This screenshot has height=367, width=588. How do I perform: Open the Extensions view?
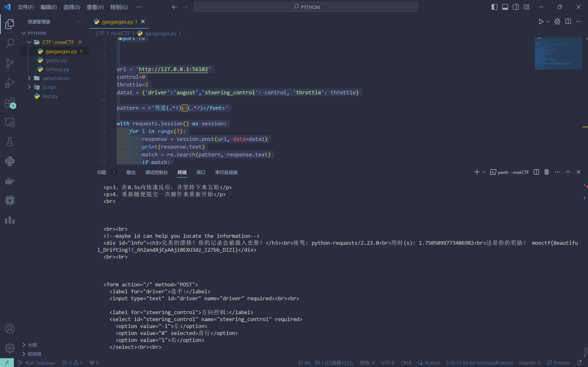point(10,103)
